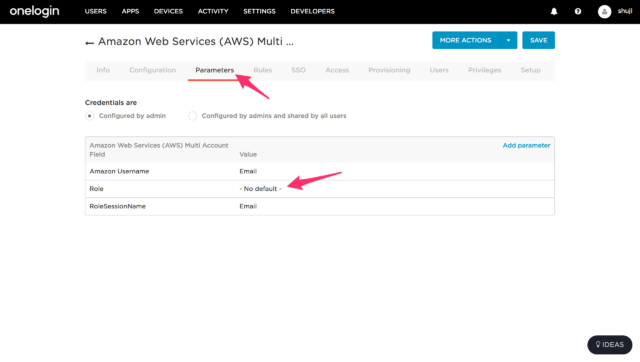
Task: Open the DEVELOPERS menu
Action: [313, 11]
